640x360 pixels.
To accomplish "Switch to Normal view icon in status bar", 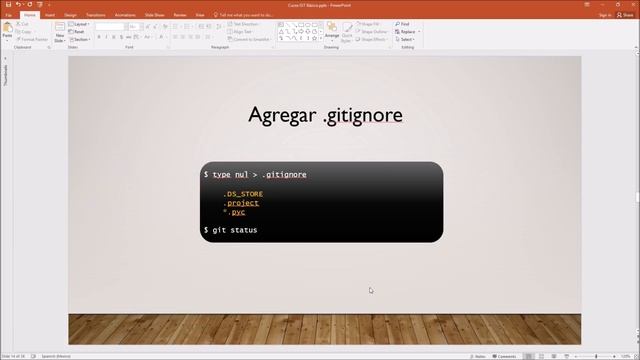I will tap(529, 356).
